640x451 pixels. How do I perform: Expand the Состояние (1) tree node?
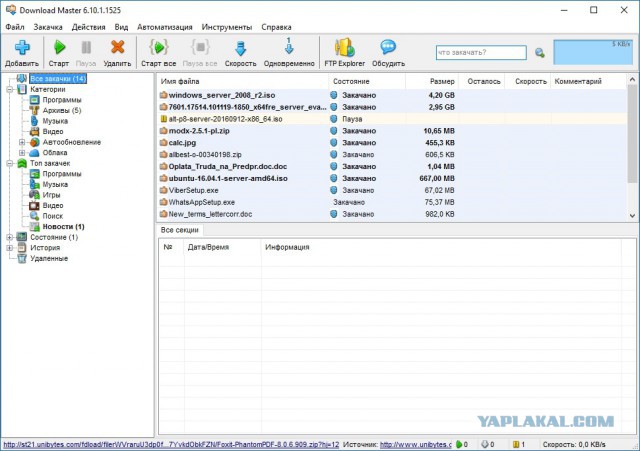point(10,238)
